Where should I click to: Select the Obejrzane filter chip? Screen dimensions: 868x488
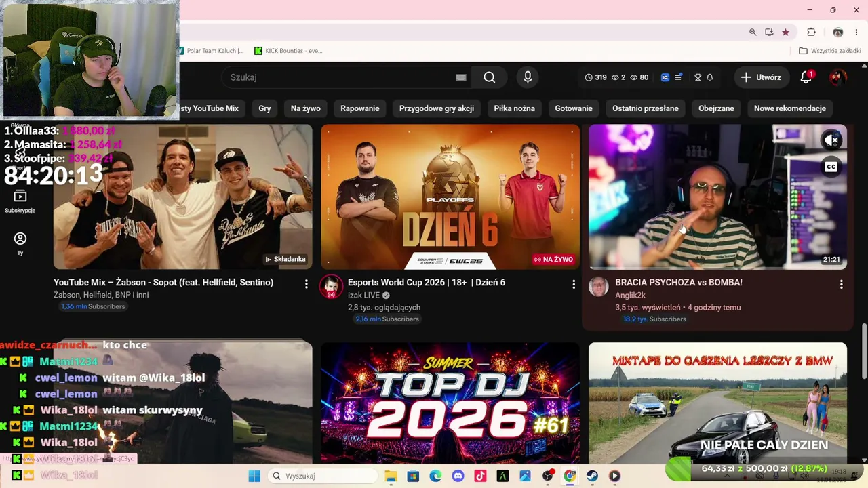coord(716,108)
